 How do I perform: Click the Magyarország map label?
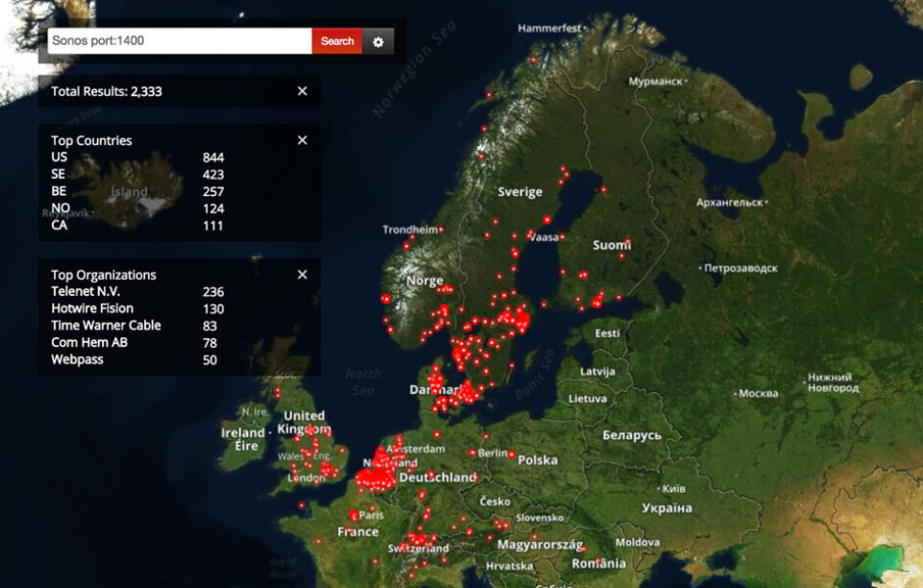[539, 545]
